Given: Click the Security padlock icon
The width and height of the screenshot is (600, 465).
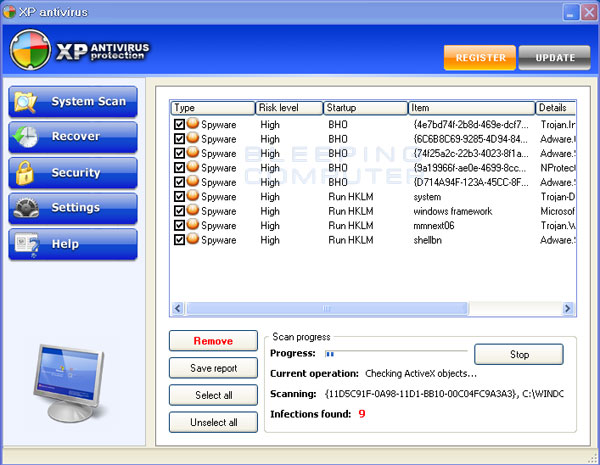Looking at the screenshot, I should tap(25, 173).
